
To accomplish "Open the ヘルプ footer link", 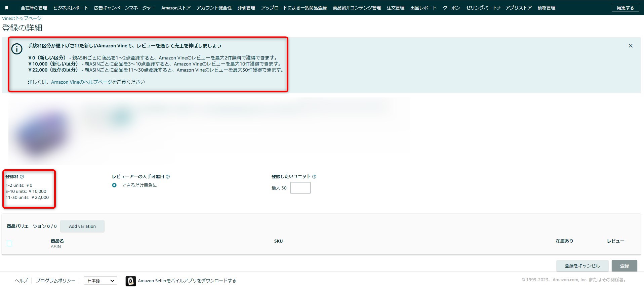I will 21,281.
